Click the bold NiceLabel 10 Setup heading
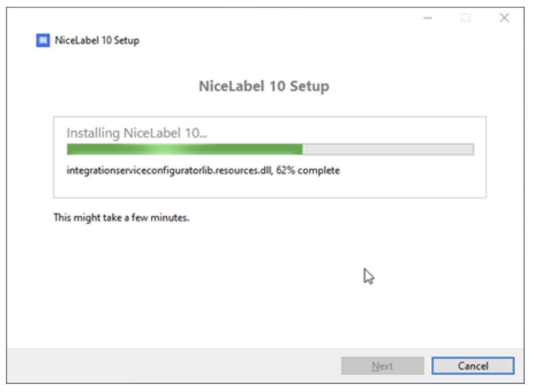The height and width of the screenshot is (392, 534). (x=264, y=86)
